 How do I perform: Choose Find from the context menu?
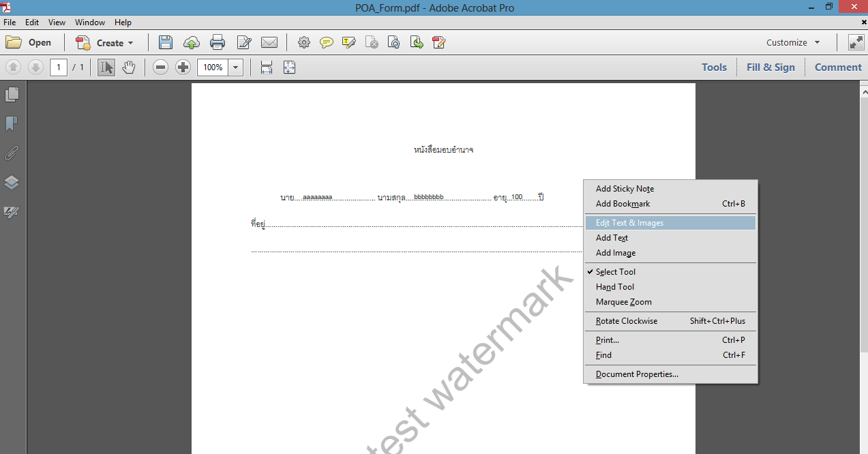(670, 355)
